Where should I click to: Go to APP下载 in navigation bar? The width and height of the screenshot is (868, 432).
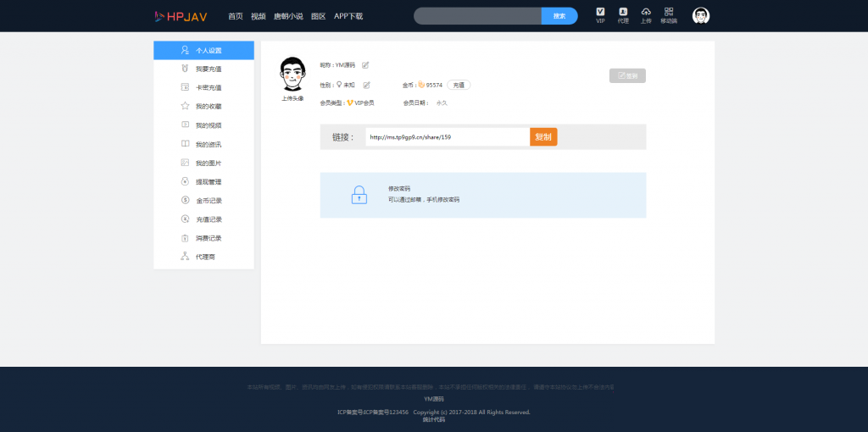click(348, 16)
